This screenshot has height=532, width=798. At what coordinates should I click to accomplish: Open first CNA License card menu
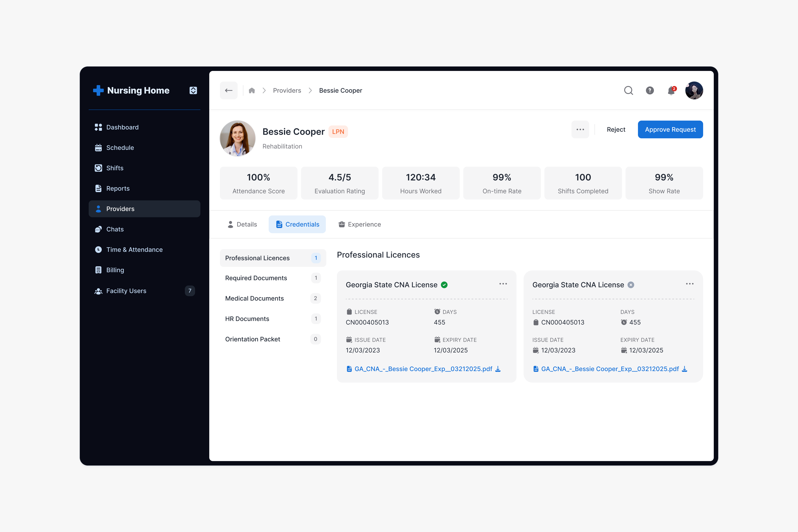tap(503, 284)
